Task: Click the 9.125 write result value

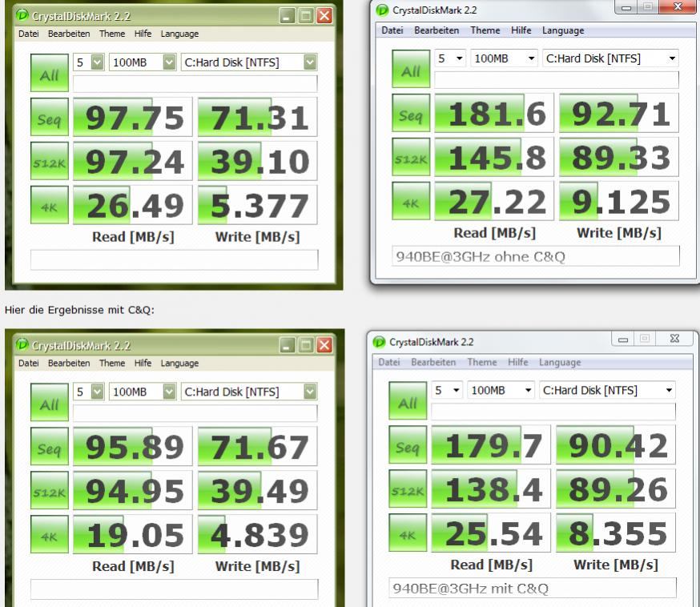Action: [619, 201]
